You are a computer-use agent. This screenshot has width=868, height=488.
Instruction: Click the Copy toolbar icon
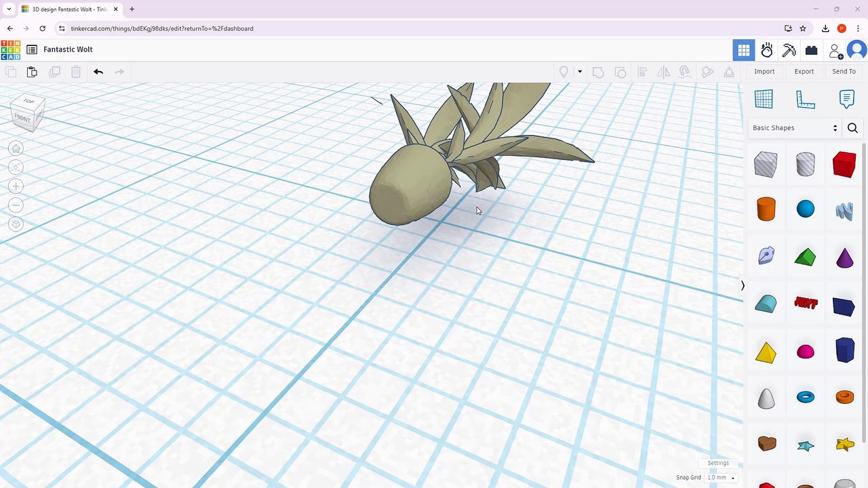pyautogui.click(x=10, y=72)
